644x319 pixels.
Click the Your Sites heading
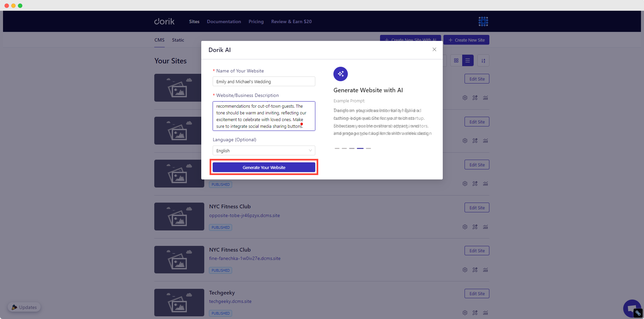coord(170,61)
